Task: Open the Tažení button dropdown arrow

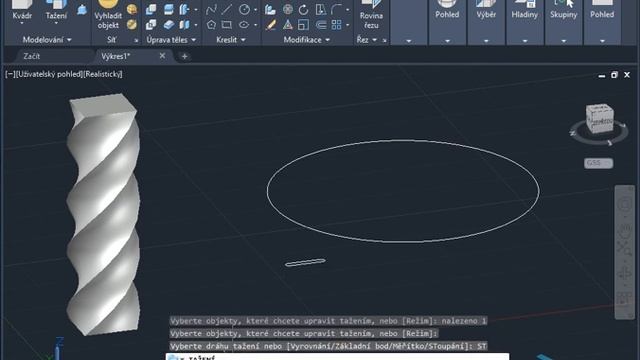Action: click(x=56, y=23)
